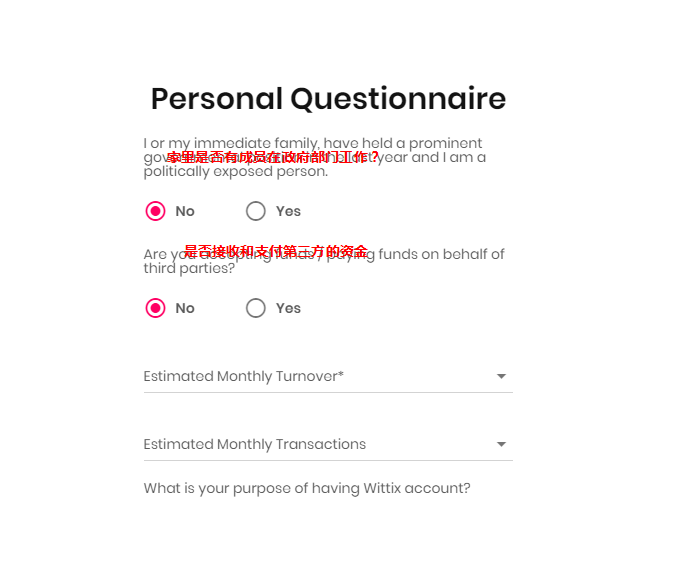Choose No radio for third parties funds
Viewport: 695px width, 579px height.
pos(155,308)
